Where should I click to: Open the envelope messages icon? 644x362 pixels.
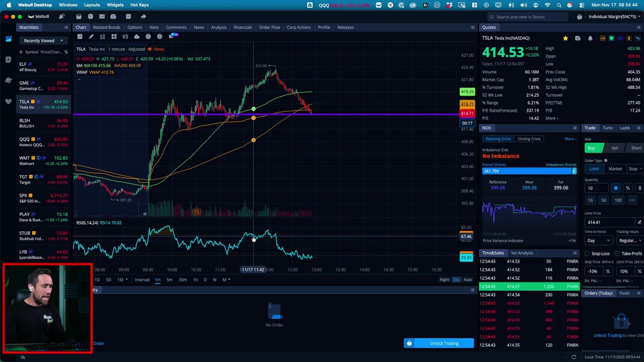click(x=102, y=17)
